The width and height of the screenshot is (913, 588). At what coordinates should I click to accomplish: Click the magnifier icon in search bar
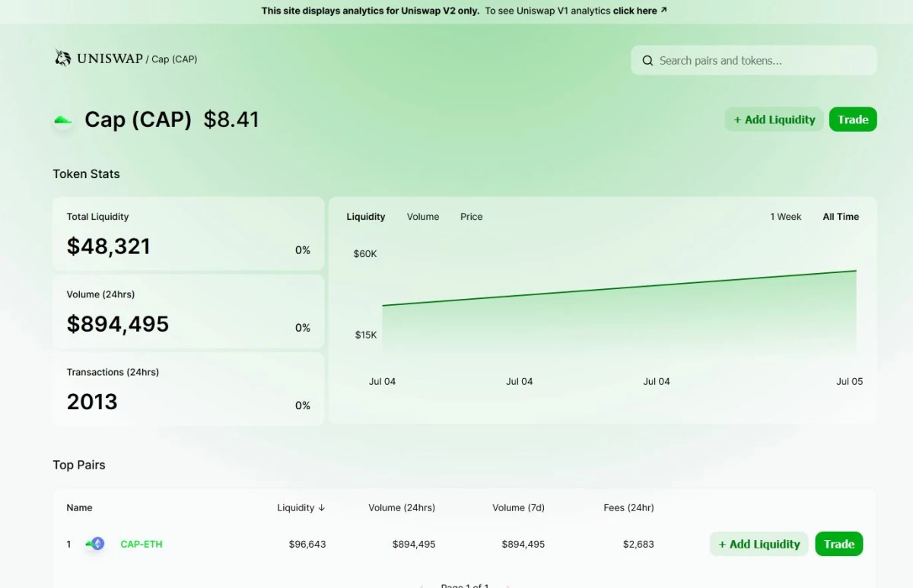647,61
